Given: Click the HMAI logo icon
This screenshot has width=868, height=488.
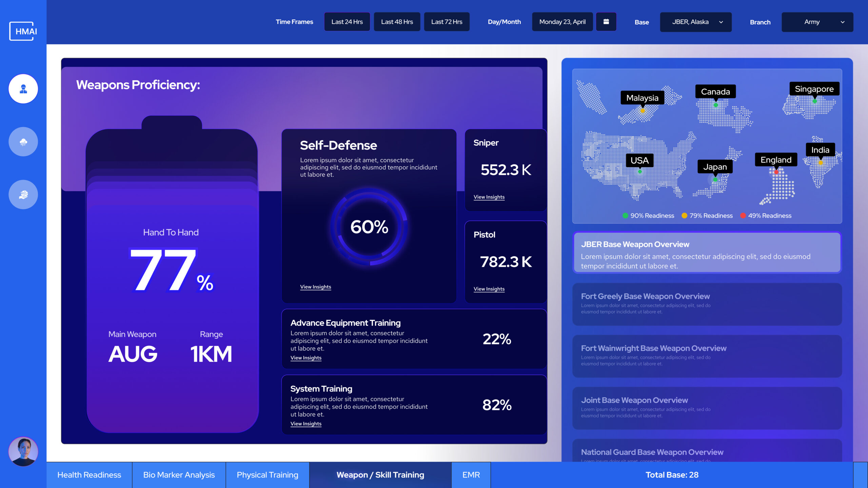Looking at the screenshot, I should pyautogui.click(x=23, y=31).
